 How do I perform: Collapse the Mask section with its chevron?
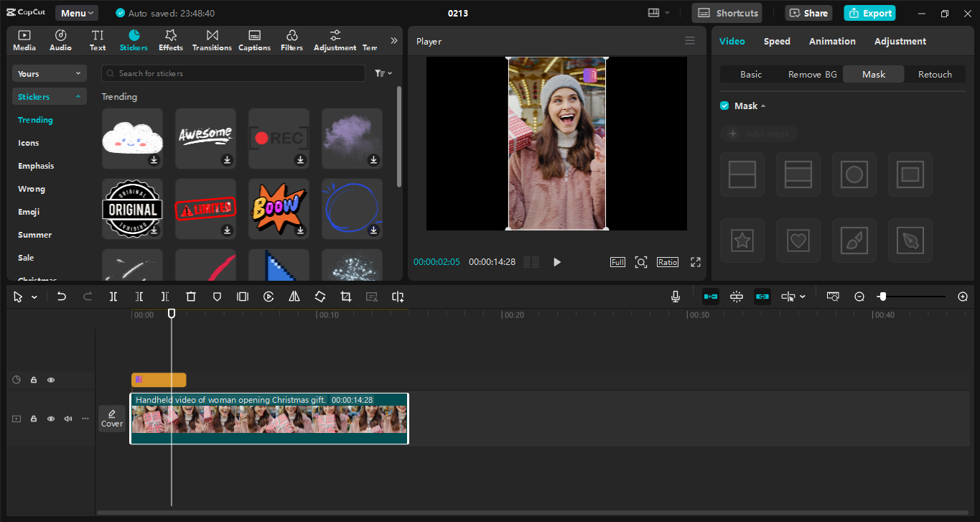pos(763,106)
